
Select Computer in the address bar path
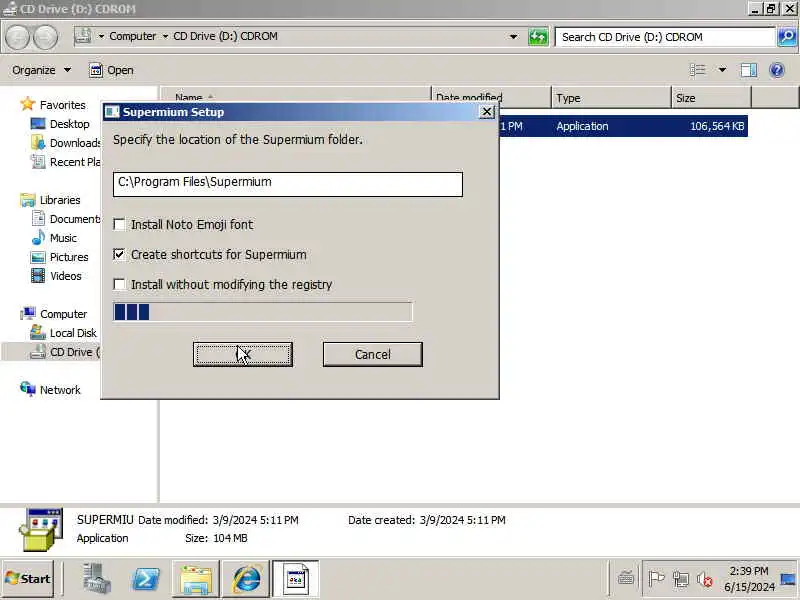133,36
